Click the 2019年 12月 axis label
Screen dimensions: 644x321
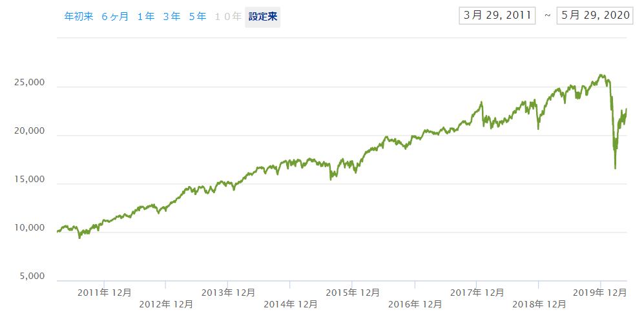pos(600,293)
